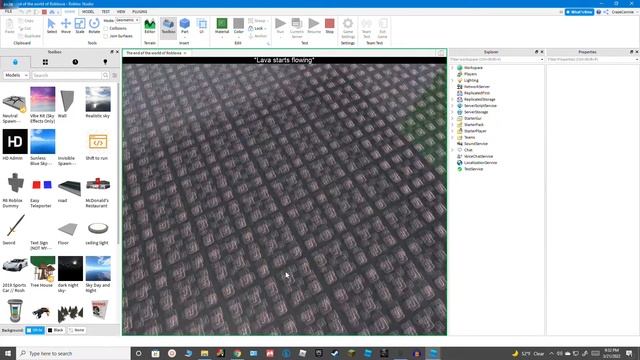The height and width of the screenshot is (360, 640).
Task: Switch to the VIEW ribbon tab
Action: [x=121, y=12]
